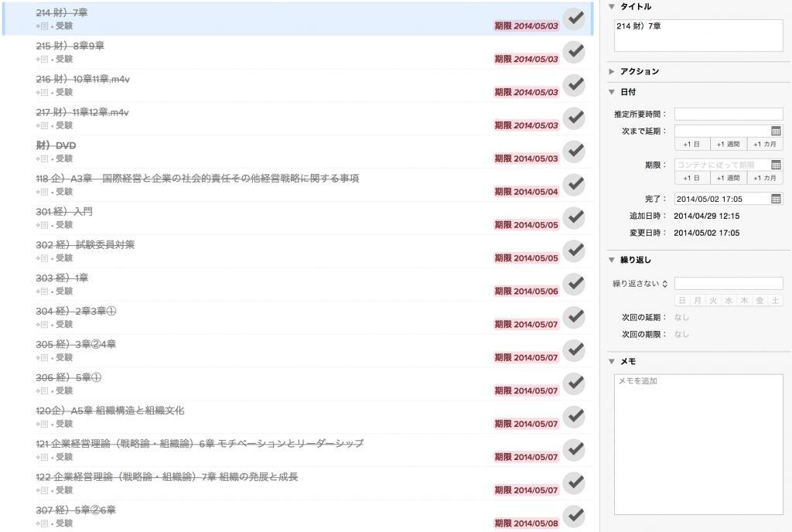This screenshot has height=532, width=792.
Task: Open note icon for 303 経）1章
Action: [43, 292]
